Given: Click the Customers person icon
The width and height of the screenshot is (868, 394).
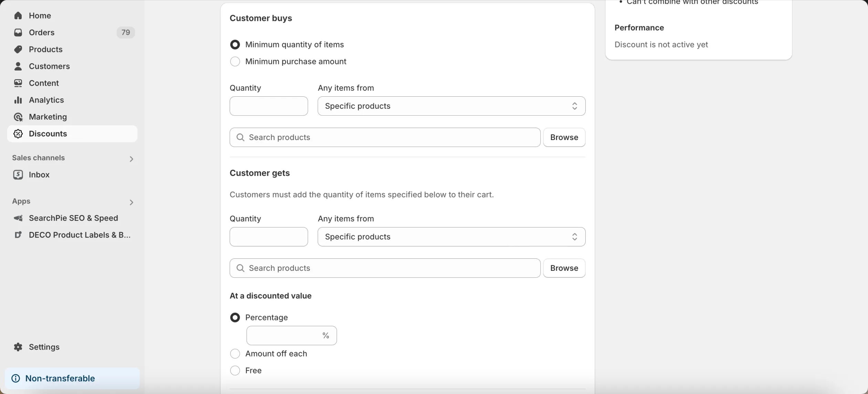Looking at the screenshot, I should [x=18, y=66].
